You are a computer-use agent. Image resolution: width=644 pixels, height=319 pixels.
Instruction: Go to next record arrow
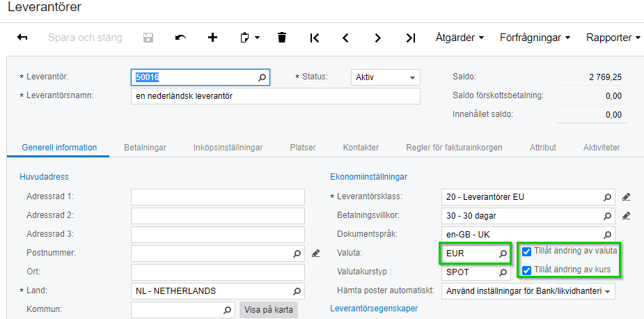pyautogui.click(x=378, y=38)
